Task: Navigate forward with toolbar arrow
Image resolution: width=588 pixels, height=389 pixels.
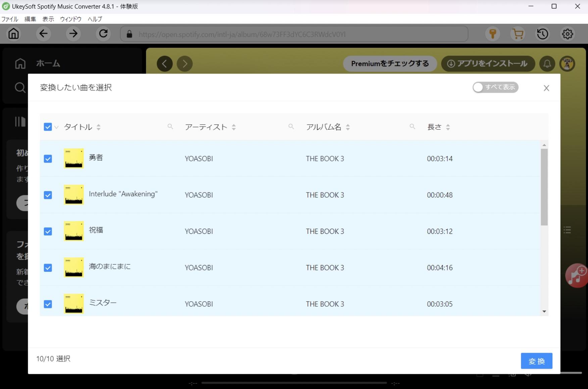Action: (x=73, y=34)
